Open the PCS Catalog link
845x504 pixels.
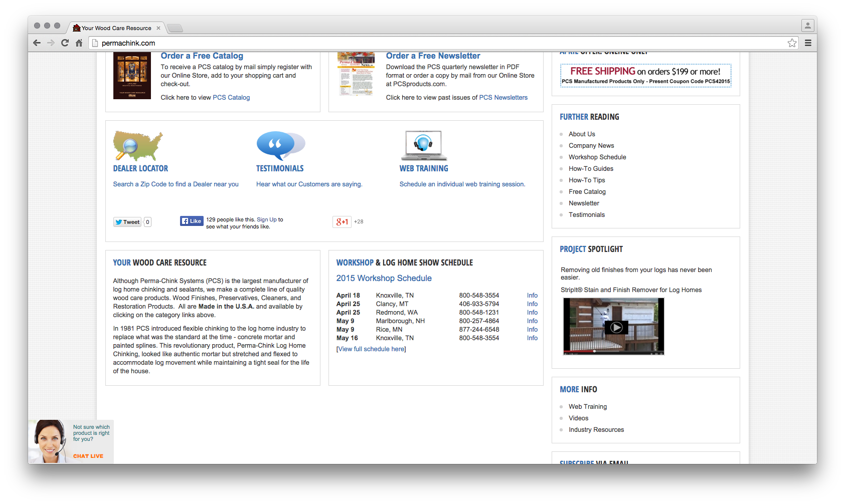click(x=231, y=98)
